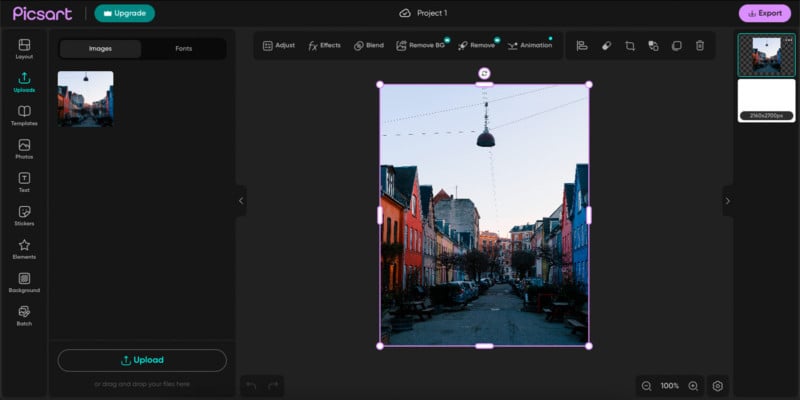Open the Adjust tool
800x400 pixels.
pyautogui.click(x=278, y=46)
